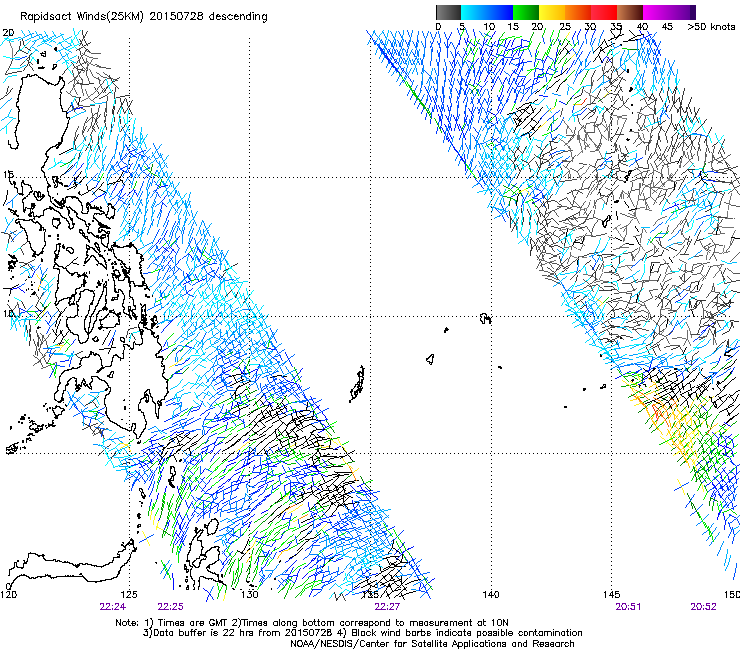The image size is (740, 650).
Task: Click the purple "22:24" time label
Action: pos(112,607)
